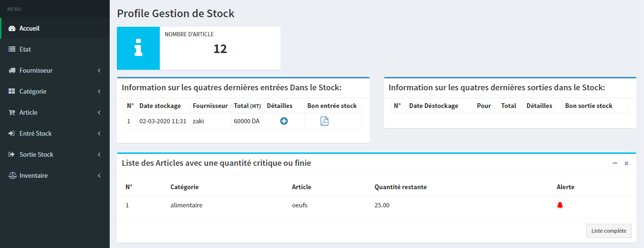Expand the Fournisseur submenu chevron
This screenshot has height=248, width=644.
click(x=99, y=71)
